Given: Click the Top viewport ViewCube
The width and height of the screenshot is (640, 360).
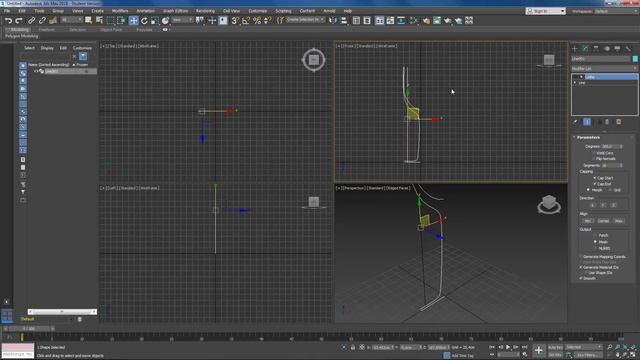Looking at the screenshot, I should [313, 60].
